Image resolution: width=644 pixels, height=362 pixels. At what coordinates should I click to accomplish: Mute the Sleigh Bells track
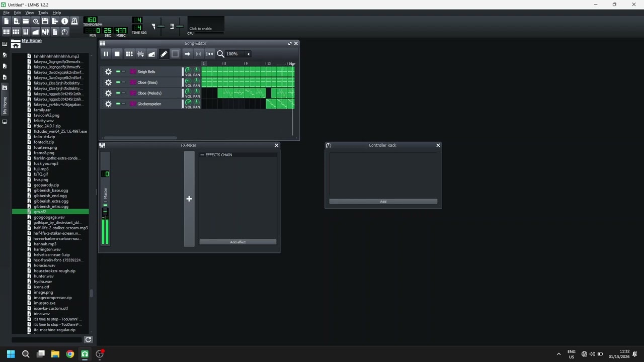[118, 71]
